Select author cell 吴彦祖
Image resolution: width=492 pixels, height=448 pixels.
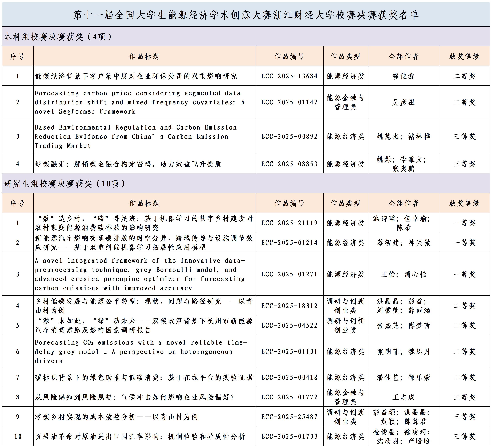pyautogui.click(x=403, y=102)
